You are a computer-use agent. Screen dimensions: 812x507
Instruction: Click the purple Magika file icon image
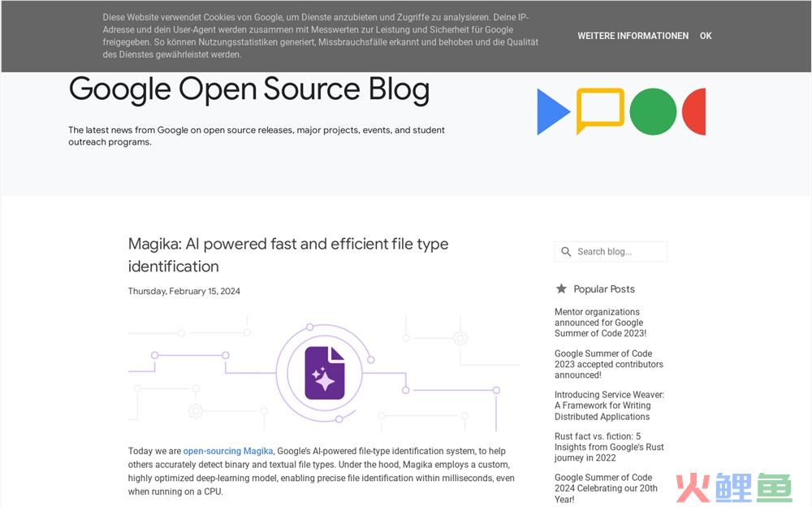pos(325,373)
